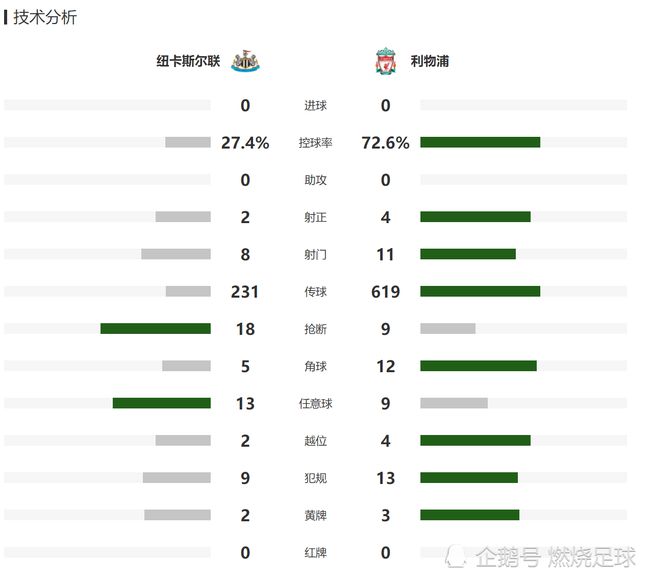Click the 技术分析 section heading
Screen dimensions: 650x580
pyautogui.click(x=45, y=17)
